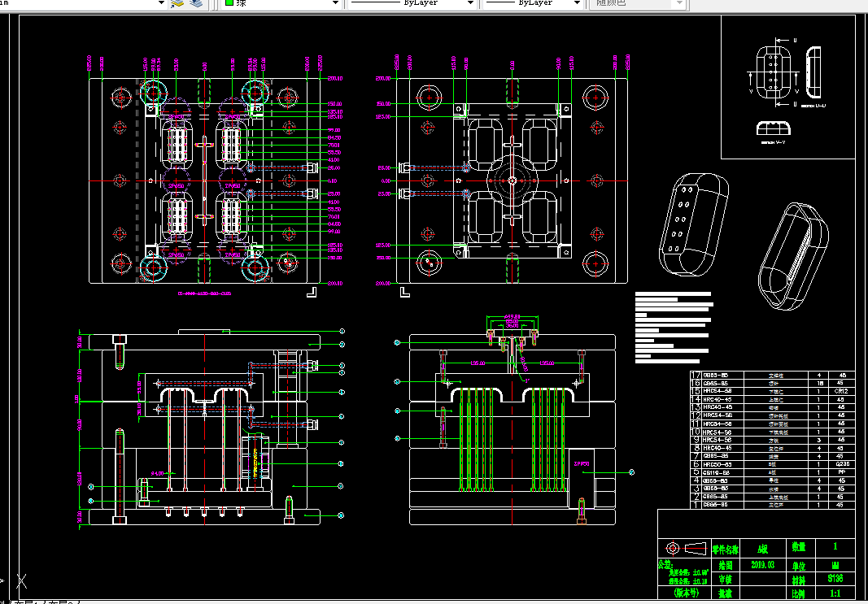The width and height of the screenshot is (868, 604).
Task: Open the second ByLayer lineweight dropdown
Action: (x=576, y=2)
